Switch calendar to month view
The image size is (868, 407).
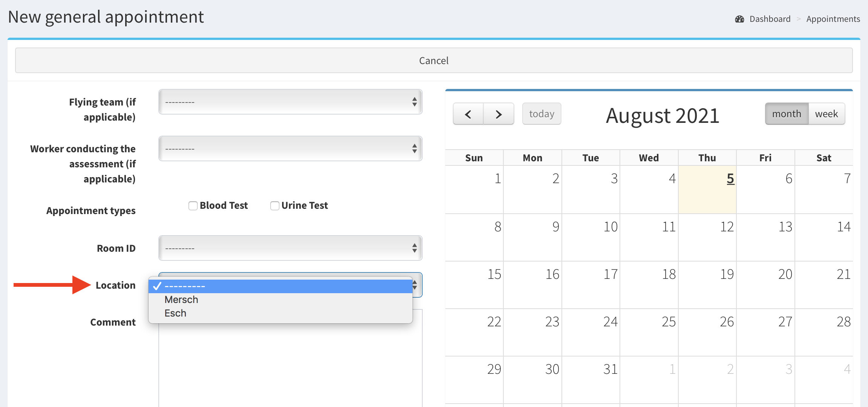786,114
